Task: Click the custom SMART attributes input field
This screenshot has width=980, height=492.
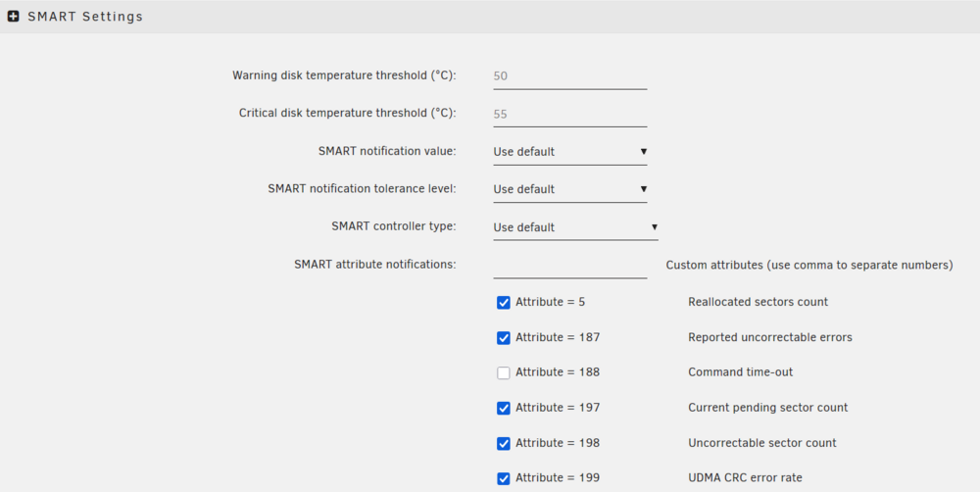Action: click(570, 266)
